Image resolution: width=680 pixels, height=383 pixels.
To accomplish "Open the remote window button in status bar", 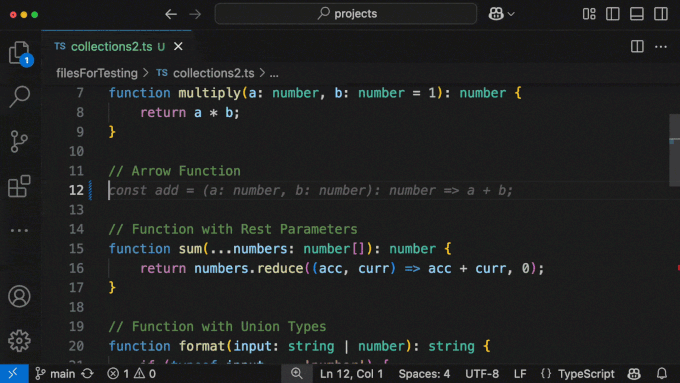I will (x=14, y=373).
